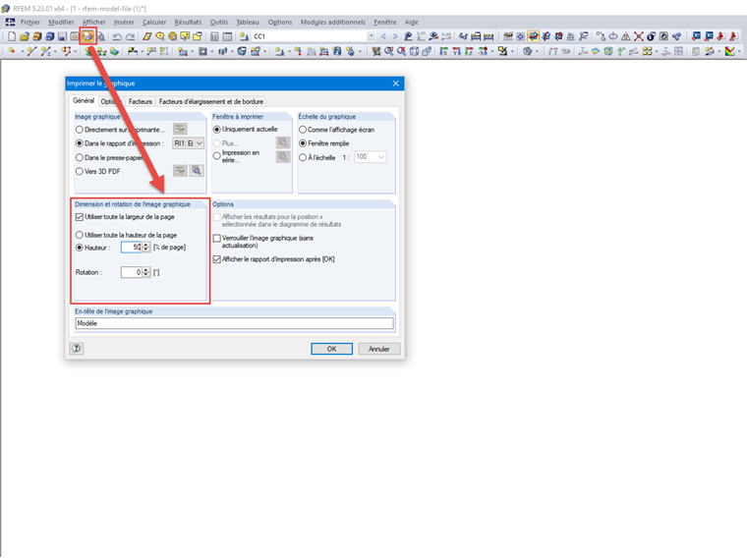This screenshot has width=747, height=560.
Task: Select Uniquement actuelle radio option
Action: click(x=217, y=130)
